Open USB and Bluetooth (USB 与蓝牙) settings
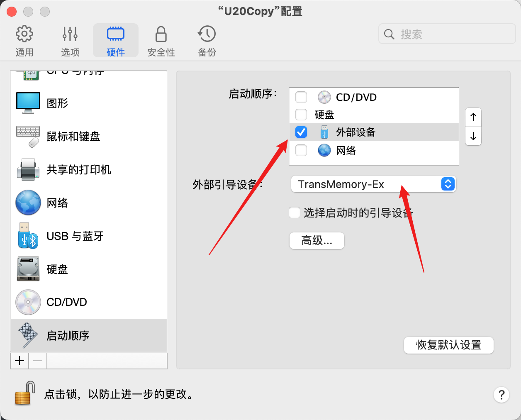Image resolution: width=521 pixels, height=420 pixels. tap(28, 236)
